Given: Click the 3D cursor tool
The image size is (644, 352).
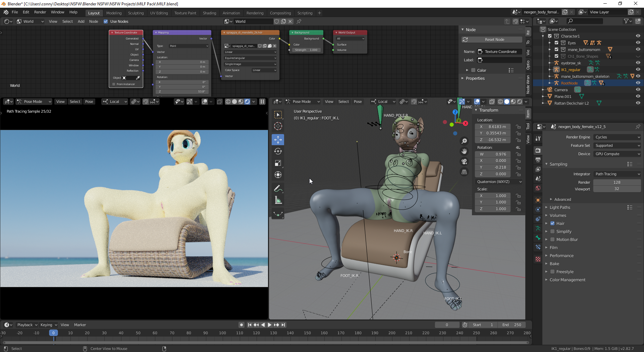Looking at the screenshot, I should coord(278,126).
